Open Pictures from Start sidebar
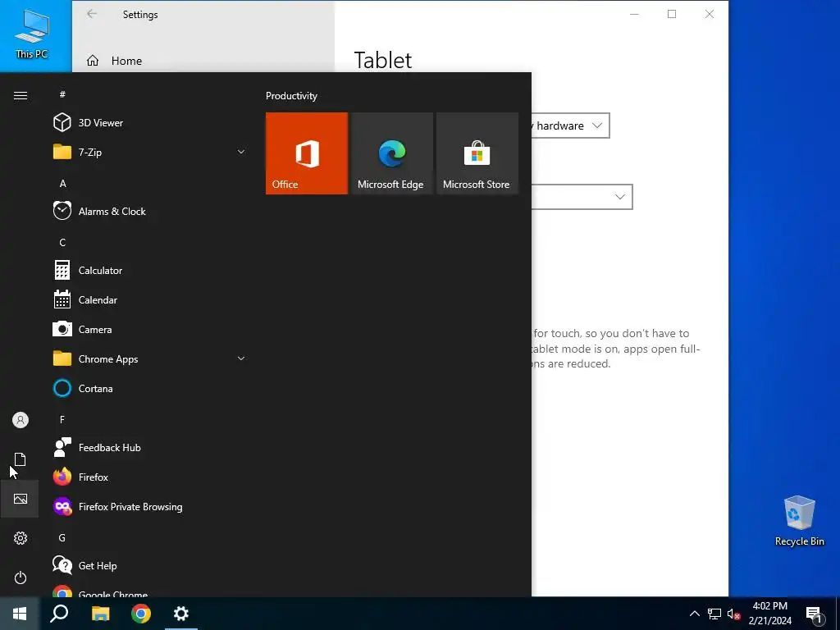The width and height of the screenshot is (840, 630). pos(21,499)
